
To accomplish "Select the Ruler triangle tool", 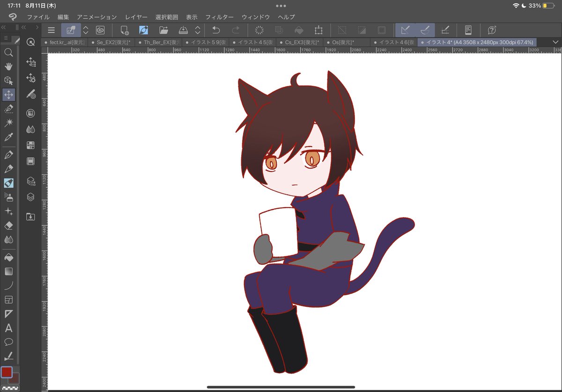I will coord(8,313).
